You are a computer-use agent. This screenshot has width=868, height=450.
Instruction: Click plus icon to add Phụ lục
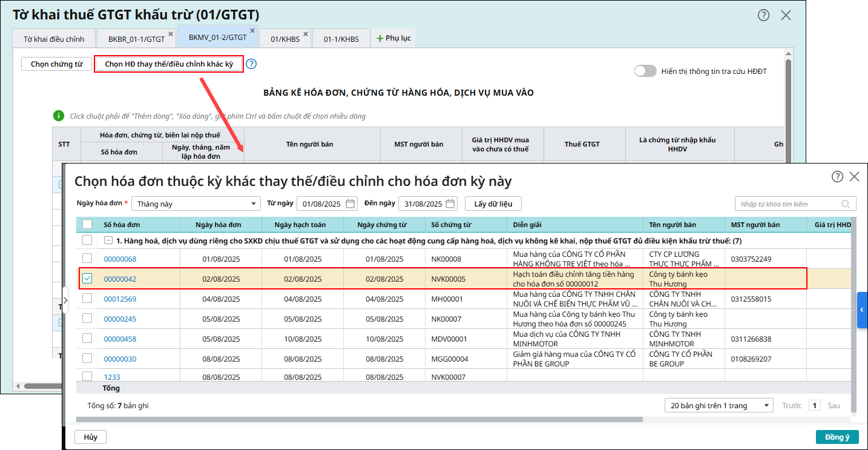click(380, 38)
